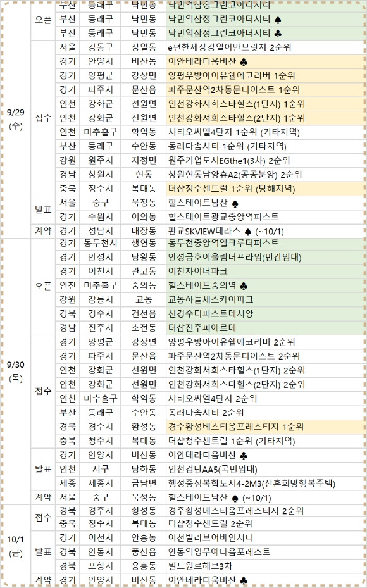Select 행정중심복합도시4-2M3(신혼희망행복주택)
Image resolution: width=367 pixels, height=588 pixels.
click(252, 484)
